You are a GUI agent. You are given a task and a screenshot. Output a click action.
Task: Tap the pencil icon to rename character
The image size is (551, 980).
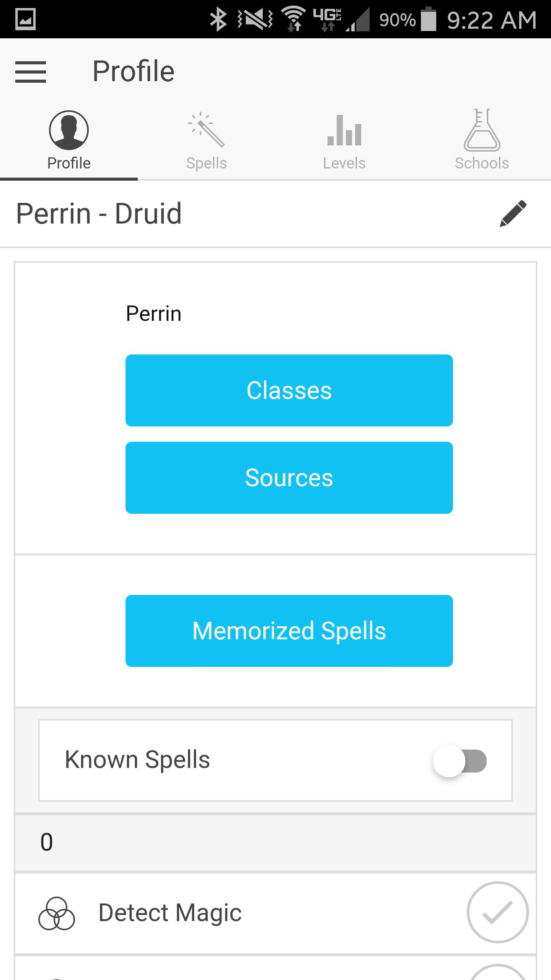coord(512,214)
